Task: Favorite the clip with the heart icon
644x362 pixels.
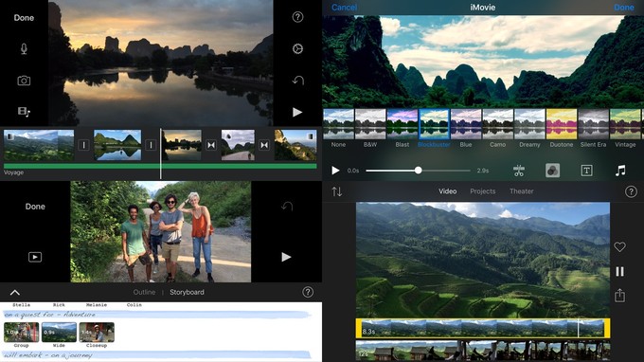Action: point(619,246)
